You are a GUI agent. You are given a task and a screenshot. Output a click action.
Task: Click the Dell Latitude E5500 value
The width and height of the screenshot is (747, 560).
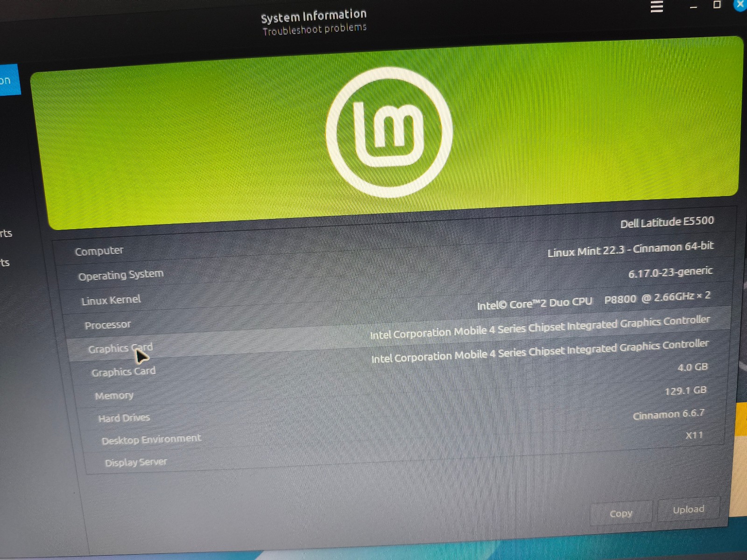[x=667, y=222]
